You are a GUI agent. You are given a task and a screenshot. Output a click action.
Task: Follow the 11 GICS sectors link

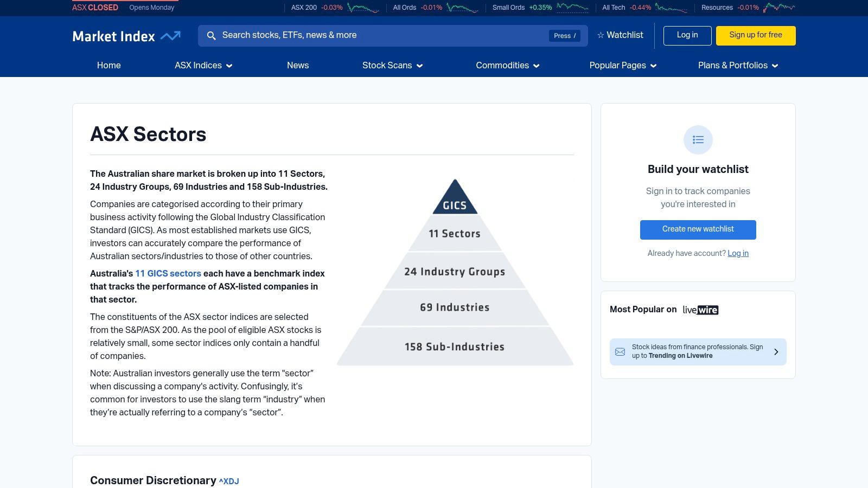(x=168, y=274)
